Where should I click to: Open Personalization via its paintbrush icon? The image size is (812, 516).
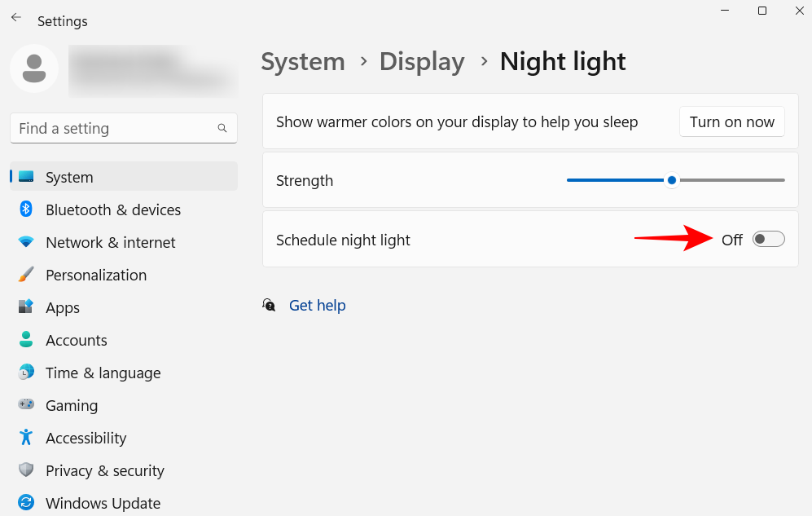point(25,275)
